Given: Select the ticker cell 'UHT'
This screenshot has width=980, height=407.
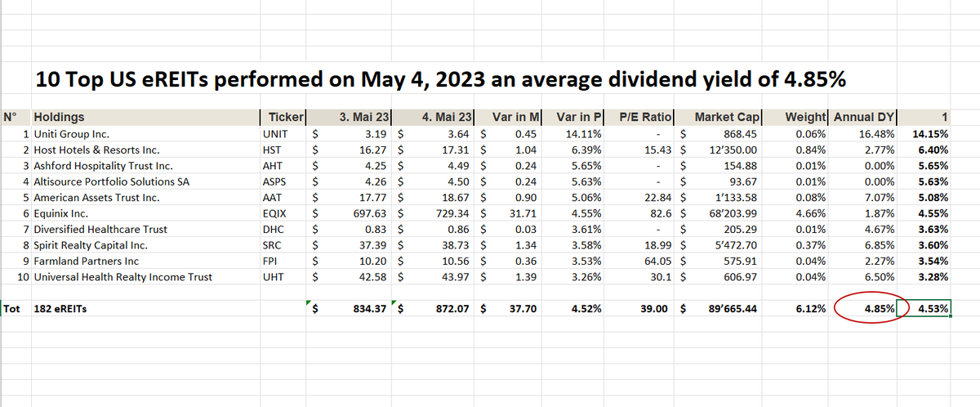Looking at the screenshot, I should [x=283, y=277].
